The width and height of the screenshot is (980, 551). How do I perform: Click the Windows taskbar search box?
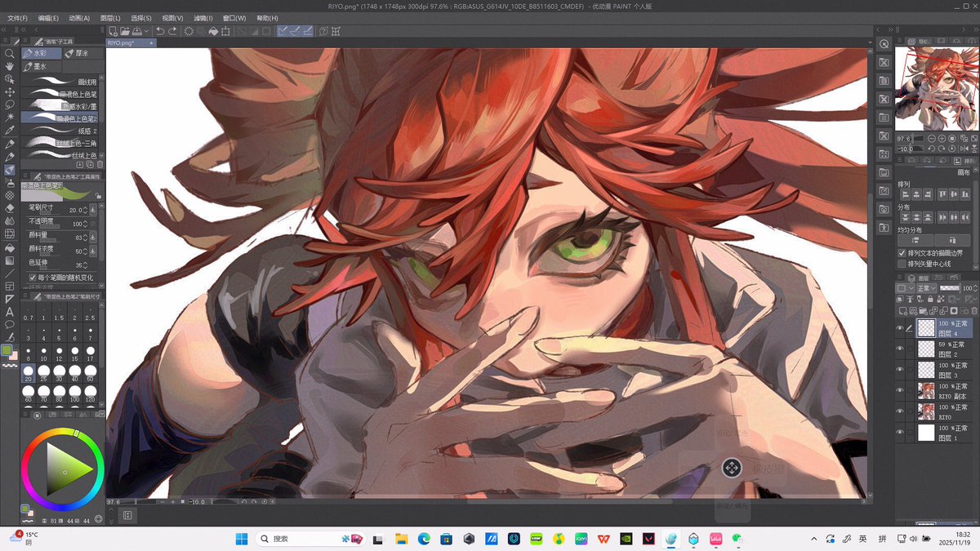[311, 539]
